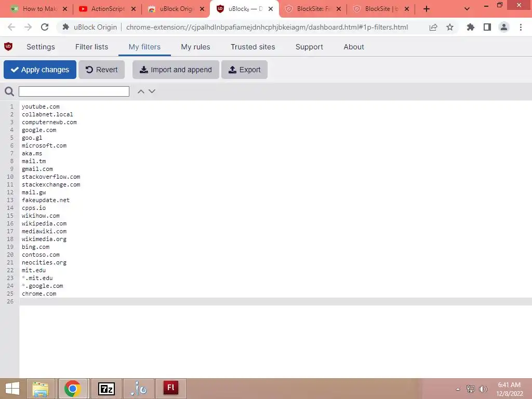532x399 pixels.
Task: Close the How to Make tab
Action: [65, 9]
